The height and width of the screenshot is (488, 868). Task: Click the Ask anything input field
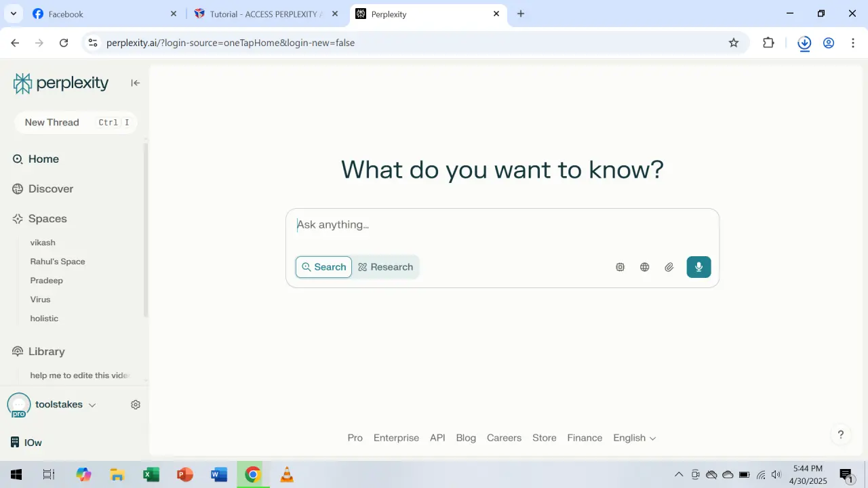point(502,225)
